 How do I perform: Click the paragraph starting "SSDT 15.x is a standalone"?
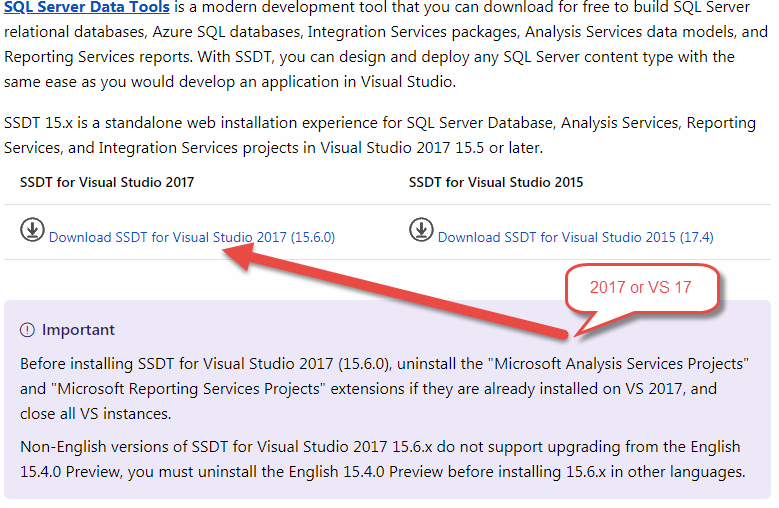380,135
